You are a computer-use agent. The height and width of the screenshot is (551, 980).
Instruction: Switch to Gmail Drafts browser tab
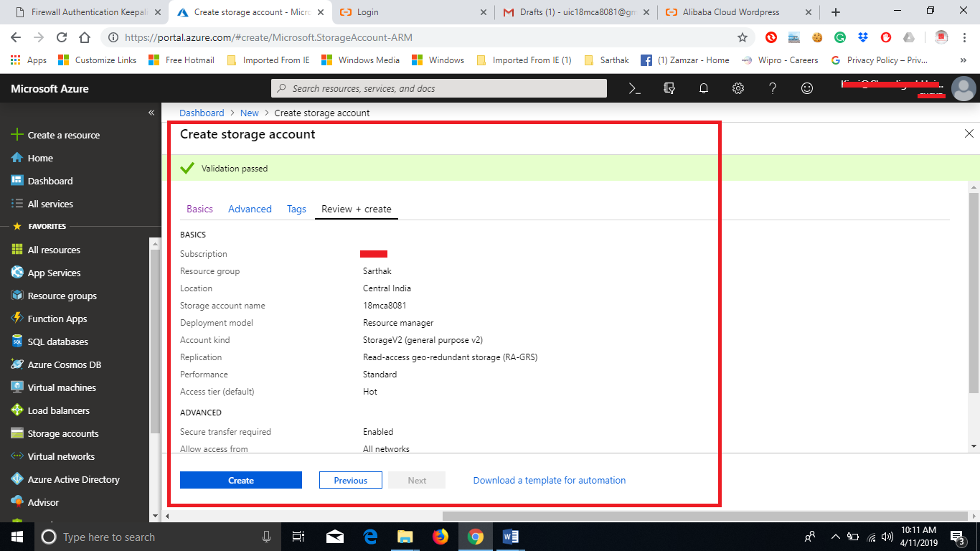576,12
